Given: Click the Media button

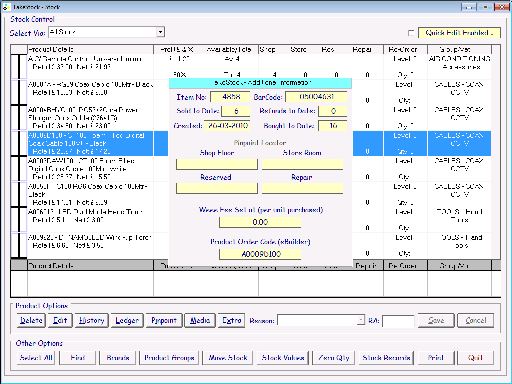Looking at the screenshot, I should [200, 320].
